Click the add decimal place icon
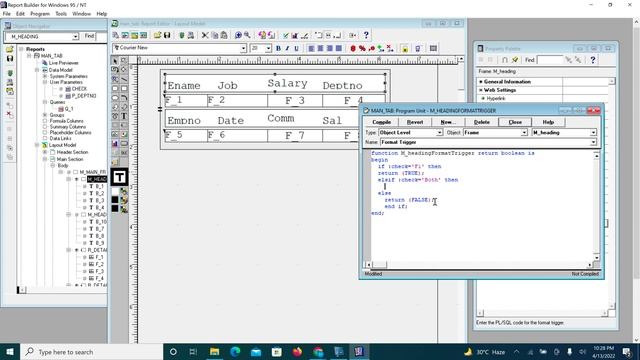 click(381, 48)
